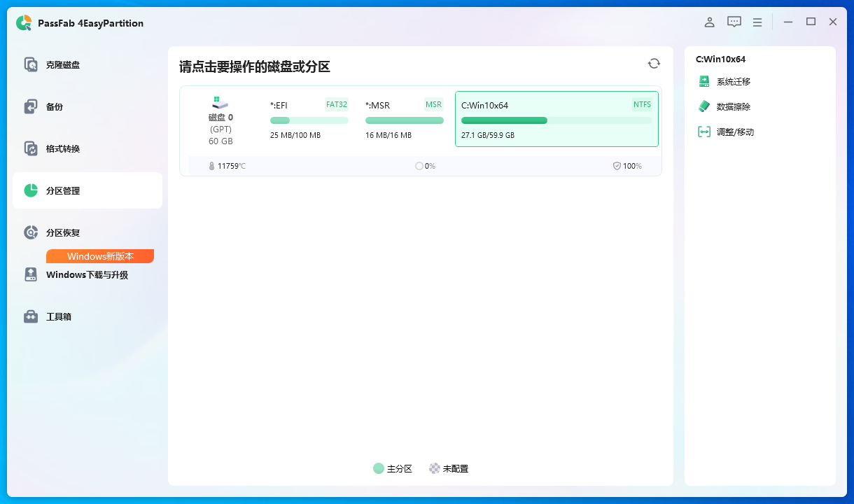This screenshot has width=854, height=504.
Task: Minimize the PassFab window
Action: [789, 22]
